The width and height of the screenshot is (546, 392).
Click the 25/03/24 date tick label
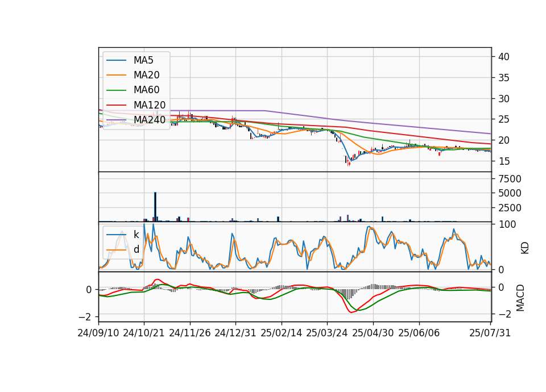(x=327, y=333)
